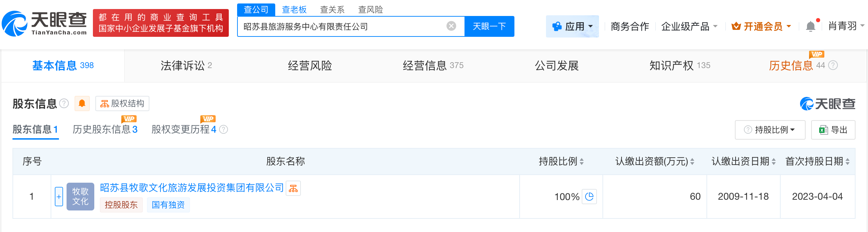
Task: Clear the search box with X icon
Action: 451,26
